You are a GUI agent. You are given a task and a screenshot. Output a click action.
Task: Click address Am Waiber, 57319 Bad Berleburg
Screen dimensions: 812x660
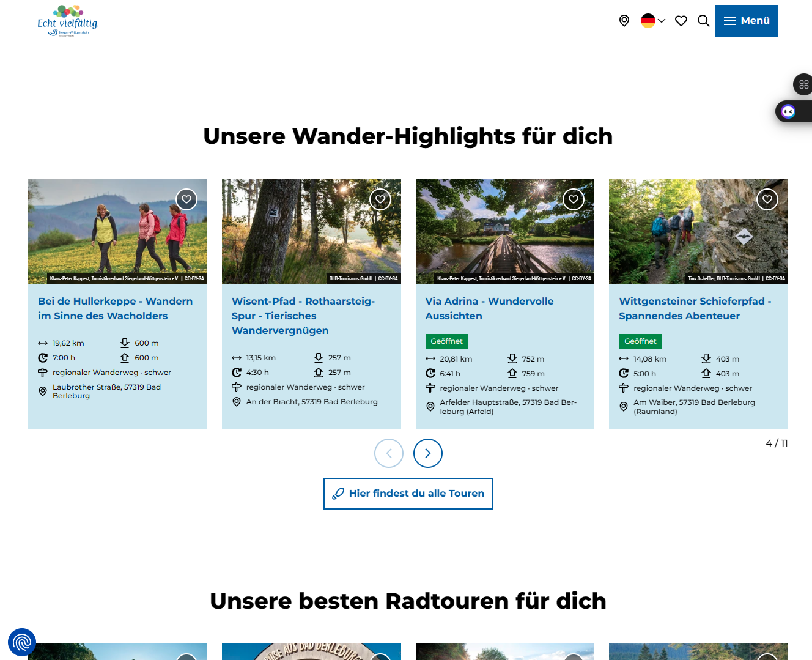694,407
